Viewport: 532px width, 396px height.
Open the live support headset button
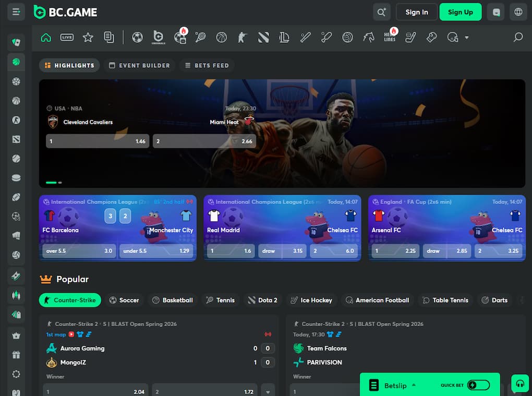coord(520,383)
